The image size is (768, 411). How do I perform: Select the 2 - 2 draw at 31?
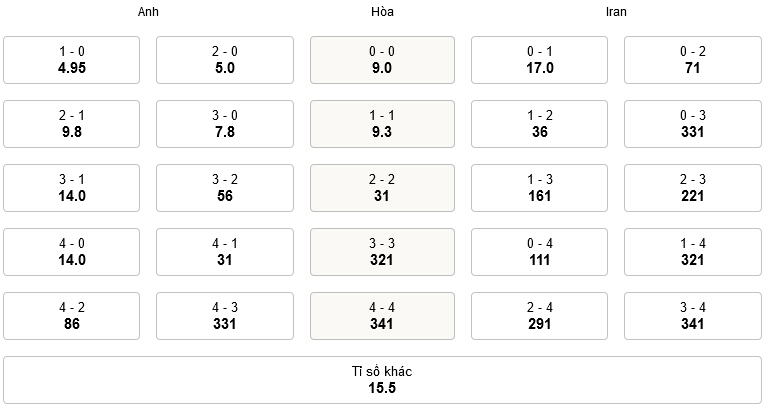coord(381,188)
